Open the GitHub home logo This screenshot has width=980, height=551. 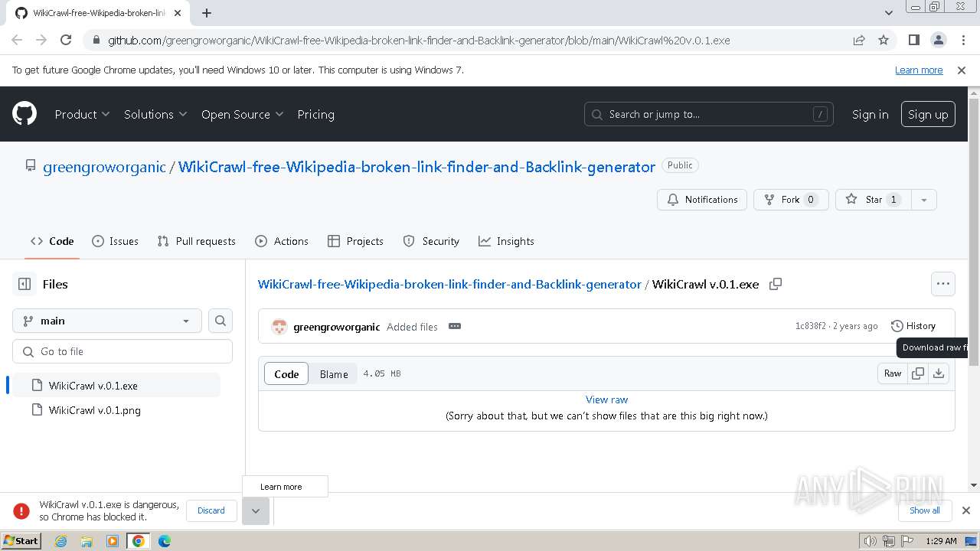click(24, 114)
